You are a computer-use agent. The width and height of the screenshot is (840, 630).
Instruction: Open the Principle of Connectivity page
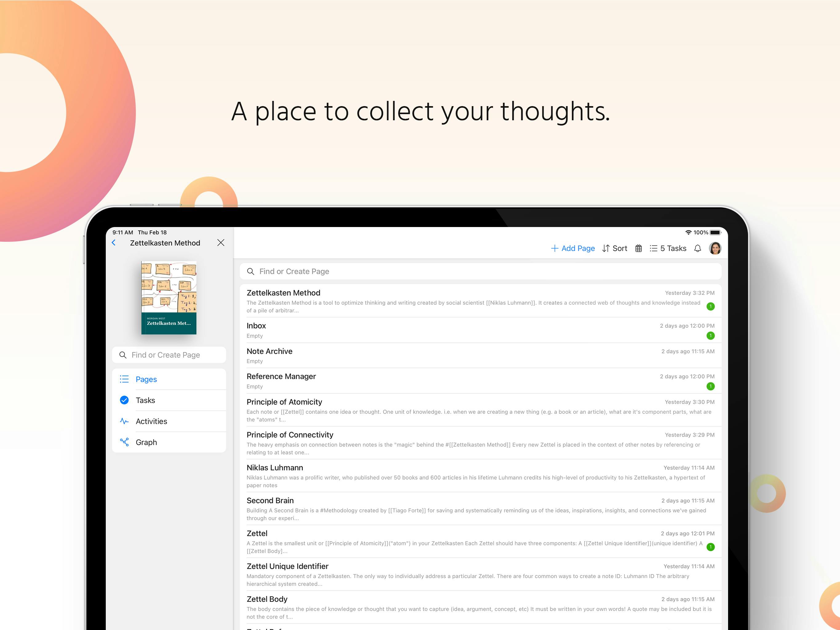(x=480, y=443)
